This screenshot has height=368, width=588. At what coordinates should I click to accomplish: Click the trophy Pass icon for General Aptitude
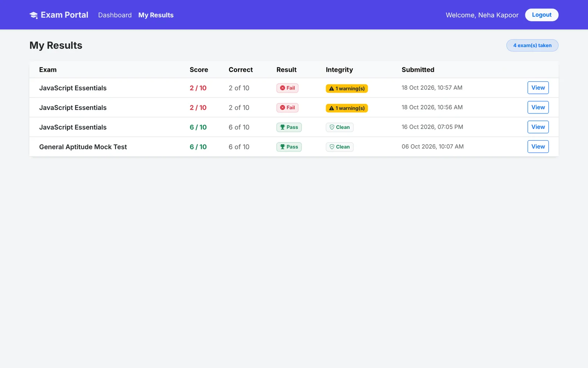click(x=283, y=147)
